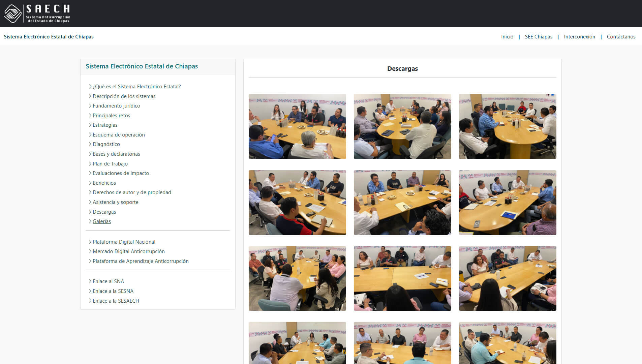642x364 pixels.
Task: Click the chevron beside Principales retos
Action: click(90, 116)
